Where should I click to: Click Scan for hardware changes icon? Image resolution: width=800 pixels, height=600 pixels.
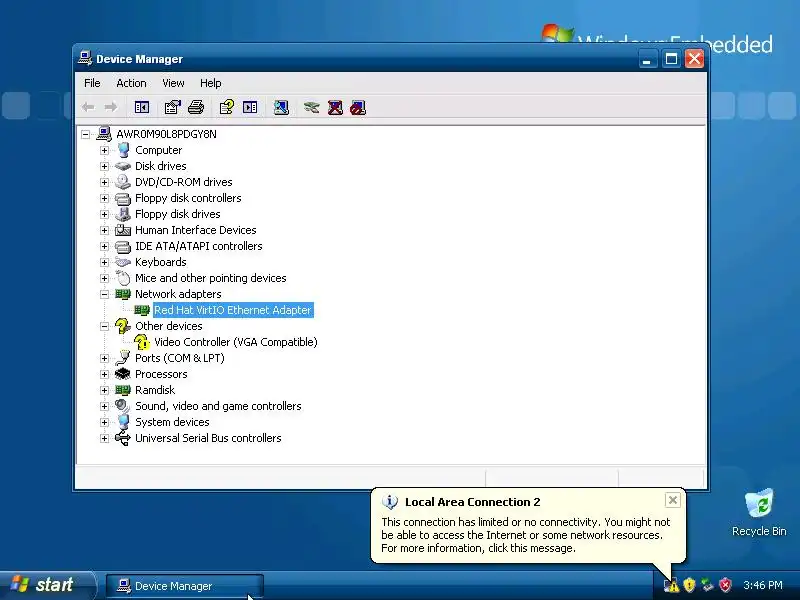[x=281, y=107]
